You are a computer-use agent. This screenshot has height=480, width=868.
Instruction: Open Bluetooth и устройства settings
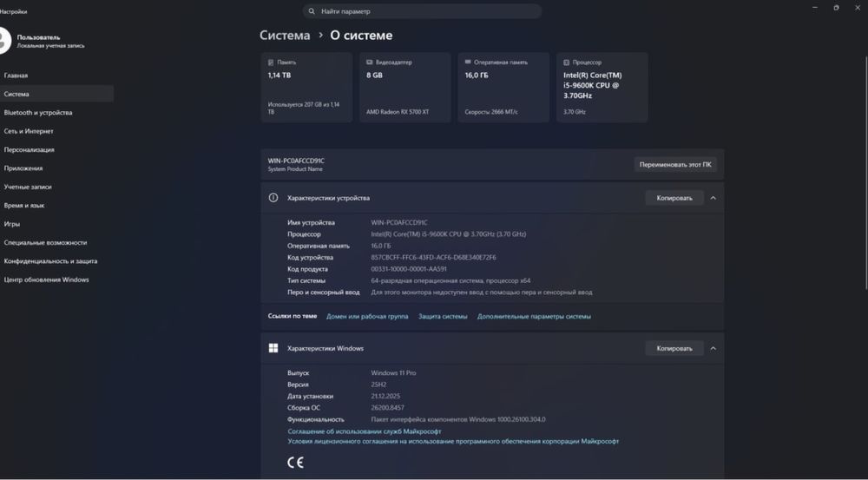[56, 112]
